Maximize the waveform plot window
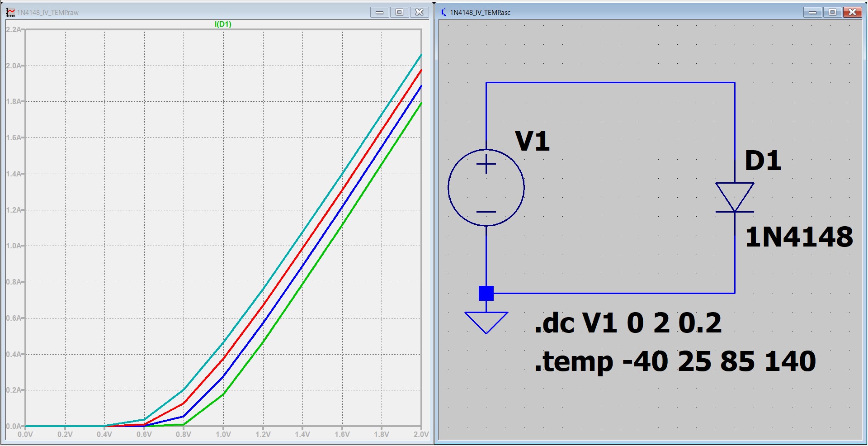The image size is (868, 446). 399,12
